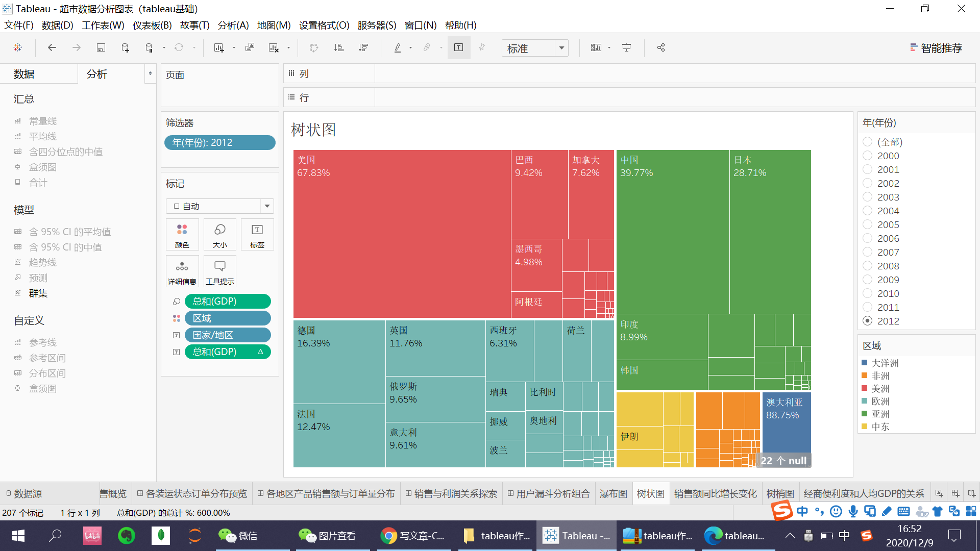Viewport: 980px width, 551px height.
Task: Open the Tooltip editor from the Marks card
Action: pos(219,271)
